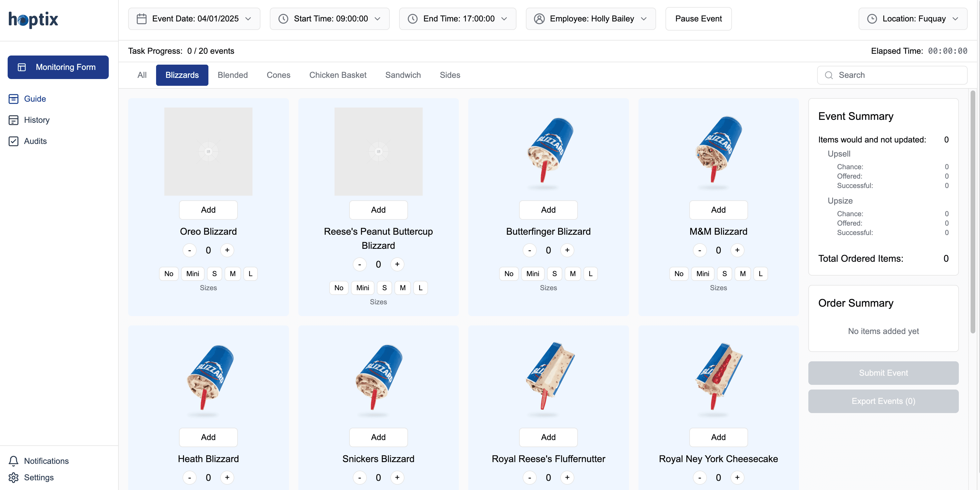Add the Snickers Blizzard item
Image resolution: width=980 pixels, height=490 pixels.
[x=379, y=437]
